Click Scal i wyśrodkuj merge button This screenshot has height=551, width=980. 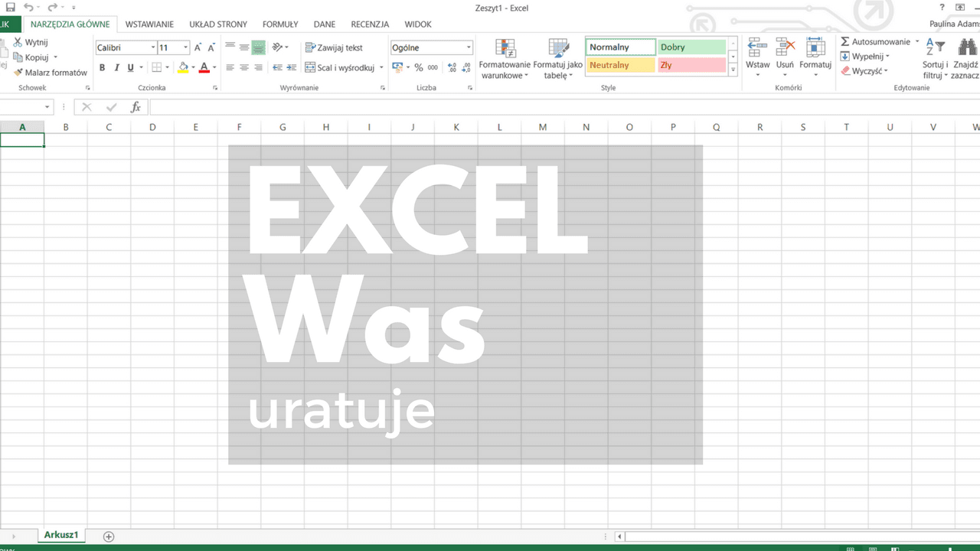pyautogui.click(x=339, y=67)
